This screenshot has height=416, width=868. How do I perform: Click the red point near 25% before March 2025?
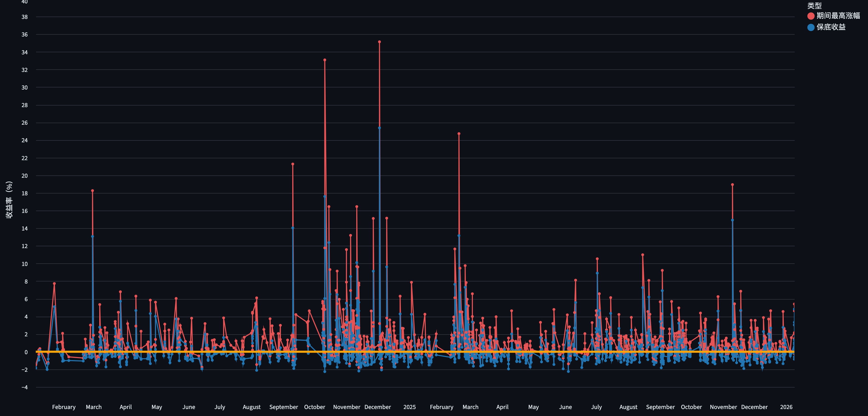(459, 133)
